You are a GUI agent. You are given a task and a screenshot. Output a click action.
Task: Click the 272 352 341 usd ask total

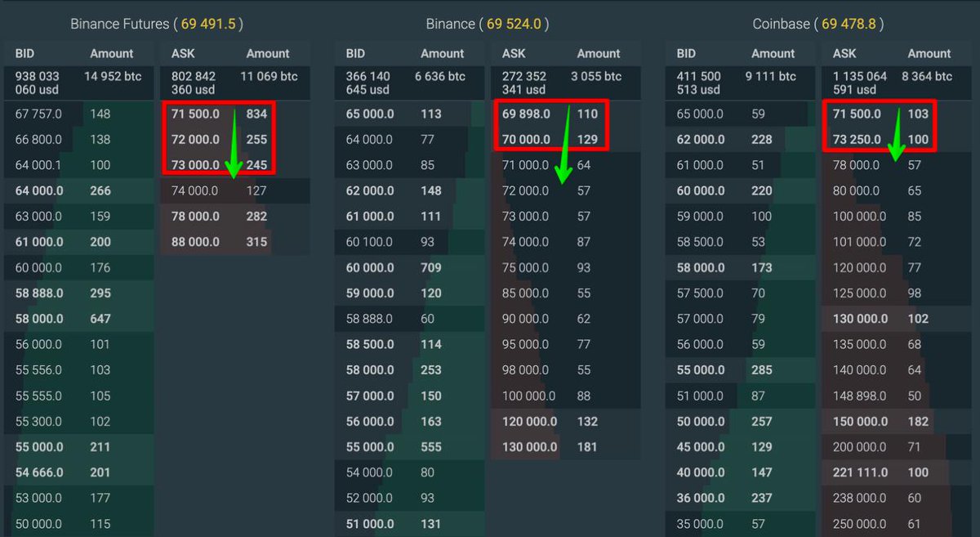pyautogui.click(x=524, y=83)
